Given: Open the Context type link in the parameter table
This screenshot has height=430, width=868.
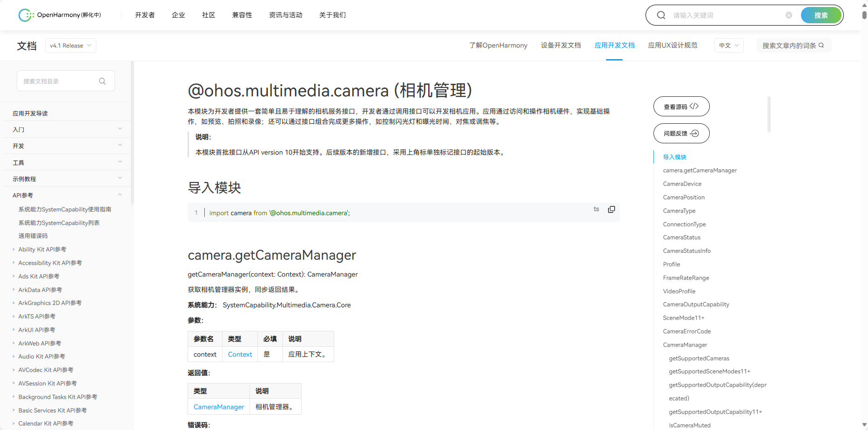Looking at the screenshot, I should [240, 354].
